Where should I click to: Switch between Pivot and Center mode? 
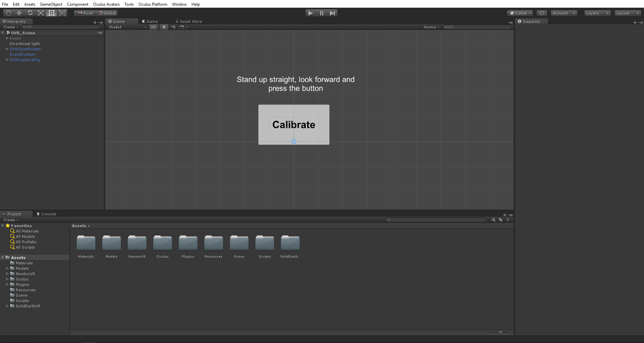pyautogui.click(x=85, y=13)
